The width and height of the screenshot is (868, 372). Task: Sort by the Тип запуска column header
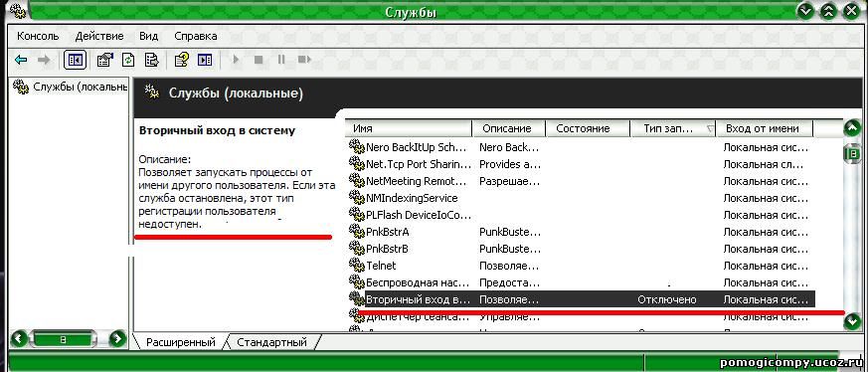click(673, 128)
